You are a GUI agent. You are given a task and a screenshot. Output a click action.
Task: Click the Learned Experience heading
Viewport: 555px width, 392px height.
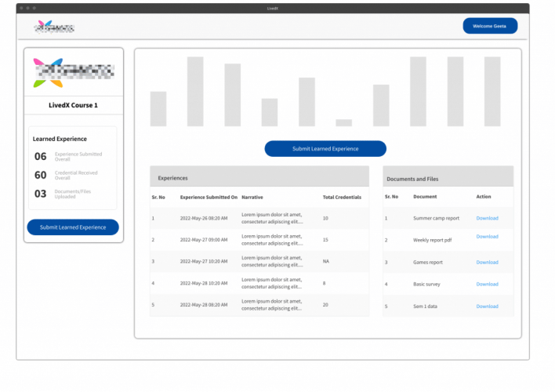(60, 139)
